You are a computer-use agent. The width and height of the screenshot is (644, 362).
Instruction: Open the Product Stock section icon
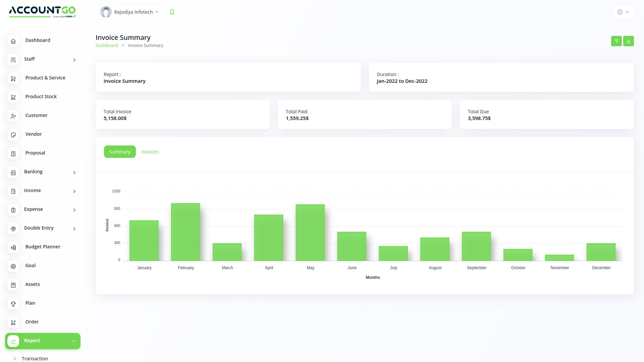(x=13, y=97)
